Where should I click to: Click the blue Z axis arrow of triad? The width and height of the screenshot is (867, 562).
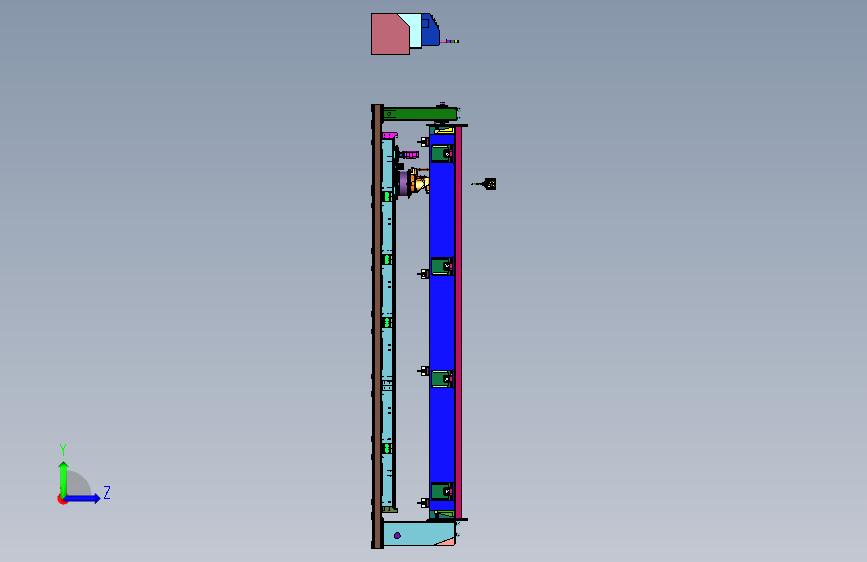[83, 498]
